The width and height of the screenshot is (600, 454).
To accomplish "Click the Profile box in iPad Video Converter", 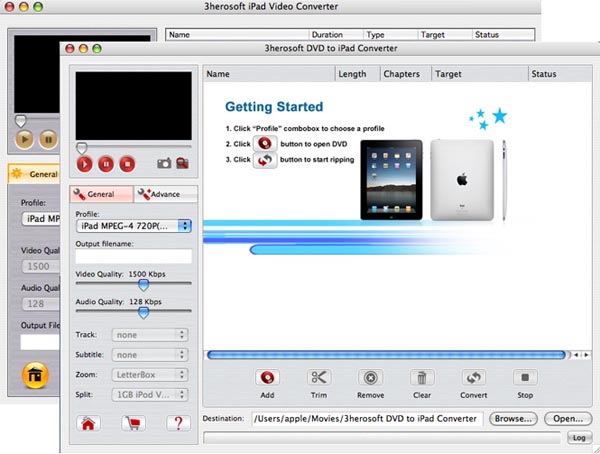I will pos(41,219).
